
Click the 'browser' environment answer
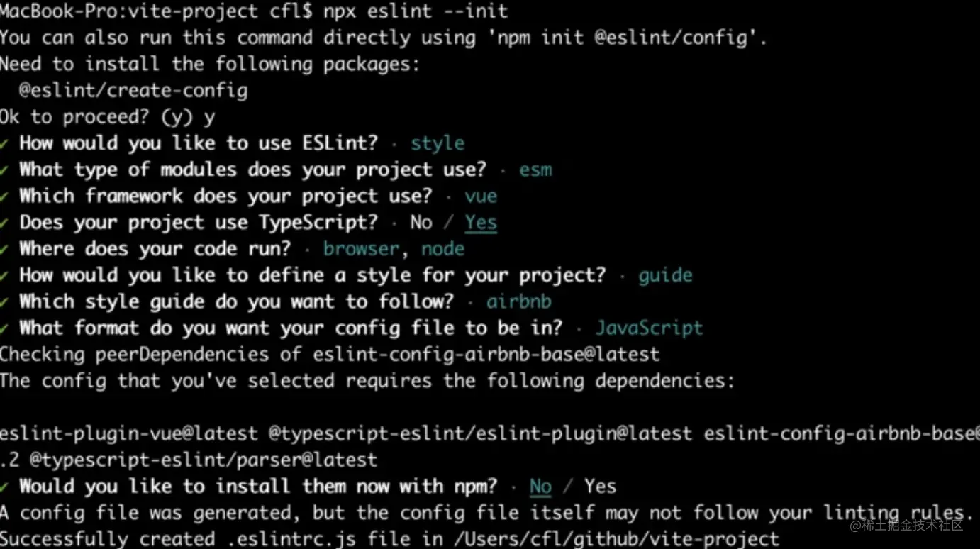pyautogui.click(x=362, y=249)
